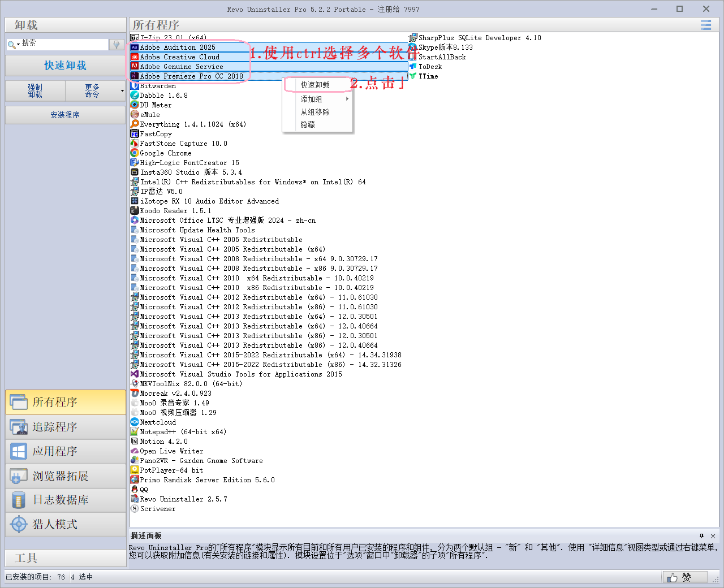
Task: Open the 追踪程序 module
Action: click(x=66, y=427)
